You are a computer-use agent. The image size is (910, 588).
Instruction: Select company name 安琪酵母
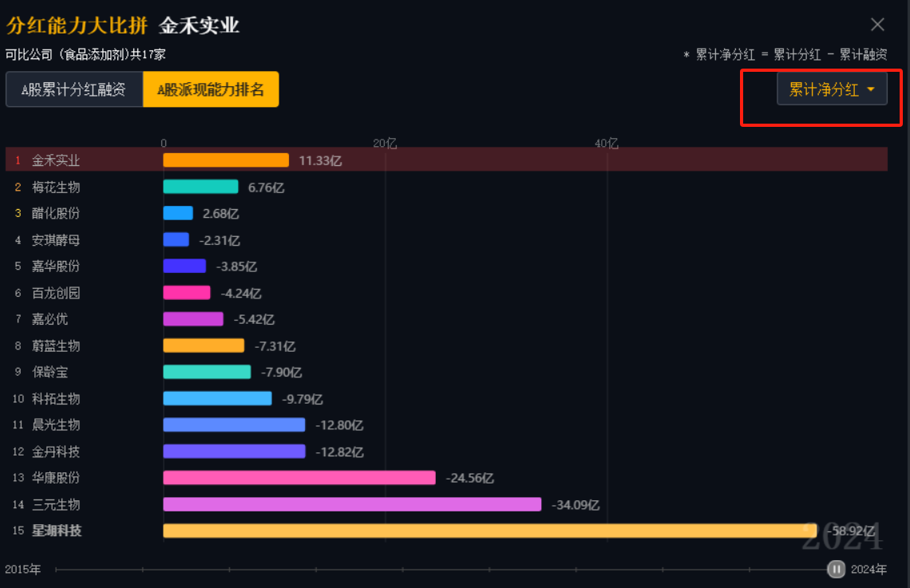coord(56,240)
